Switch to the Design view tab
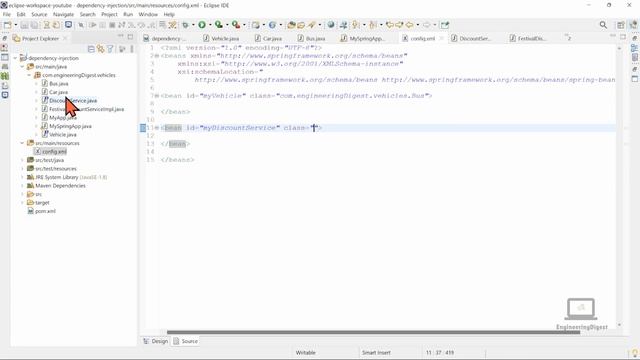Image resolution: width=640 pixels, height=360 pixels. (155, 341)
